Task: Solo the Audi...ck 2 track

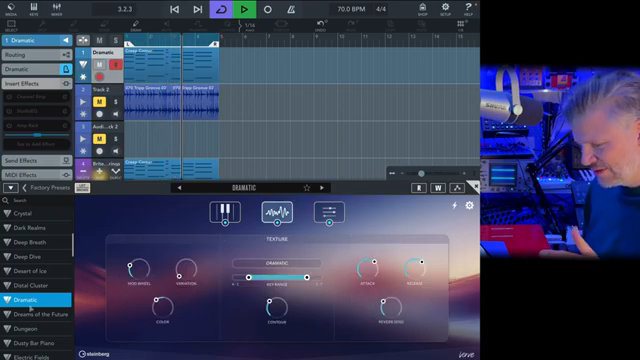Action: tap(116, 139)
